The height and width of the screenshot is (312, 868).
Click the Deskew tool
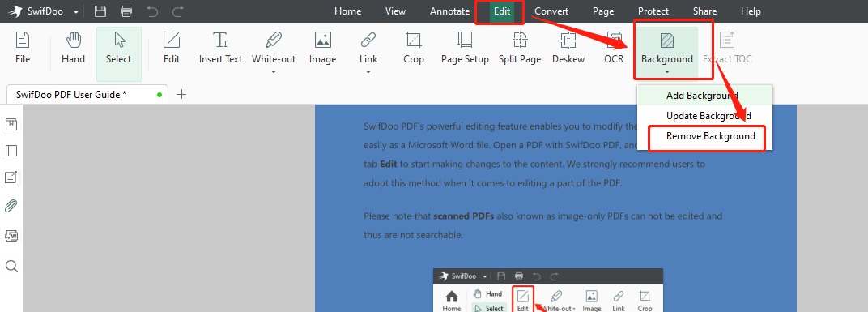pos(568,48)
